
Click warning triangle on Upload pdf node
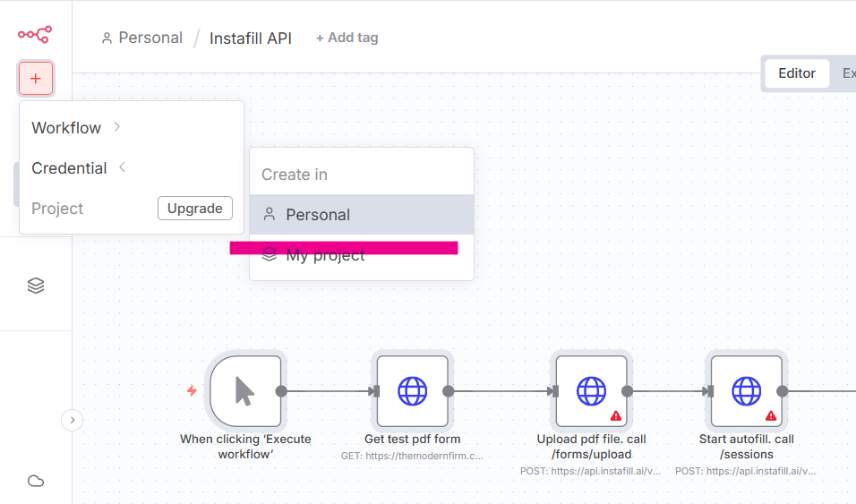(x=616, y=415)
